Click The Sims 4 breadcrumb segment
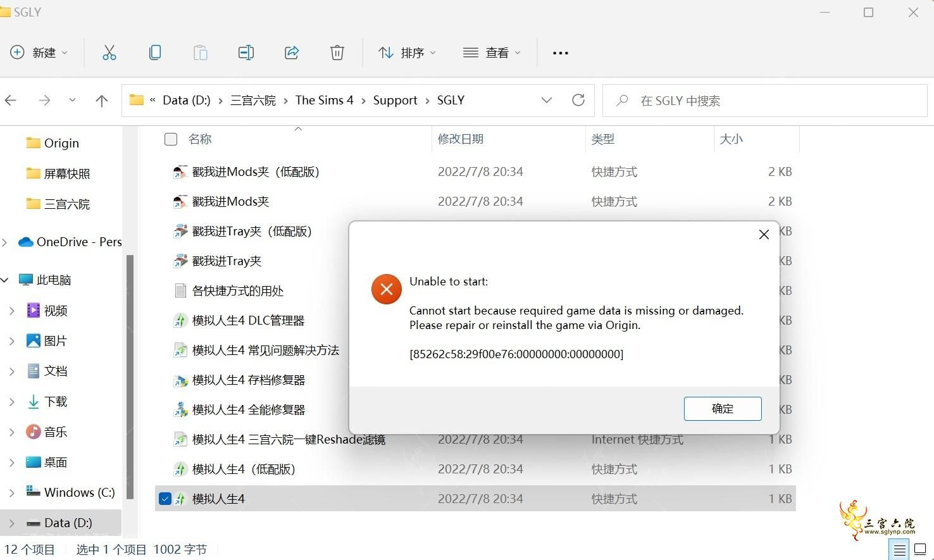Viewport: 934px width, 560px height. click(x=324, y=100)
